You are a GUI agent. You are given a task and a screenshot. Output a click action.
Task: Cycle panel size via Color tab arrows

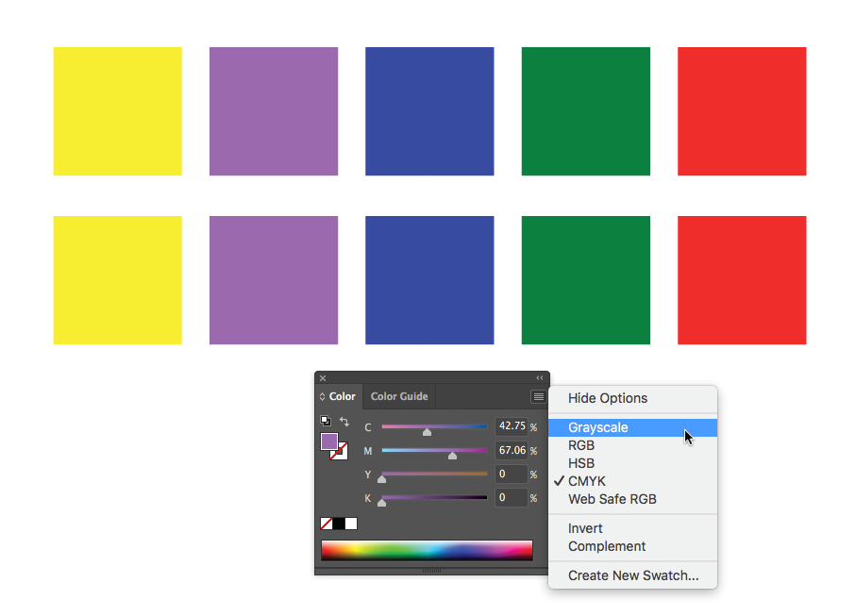coord(323,397)
